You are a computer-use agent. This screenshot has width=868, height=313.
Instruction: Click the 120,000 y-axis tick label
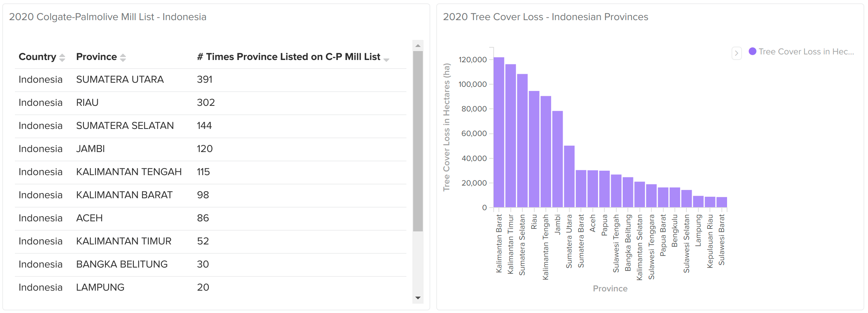[x=472, y=60]
